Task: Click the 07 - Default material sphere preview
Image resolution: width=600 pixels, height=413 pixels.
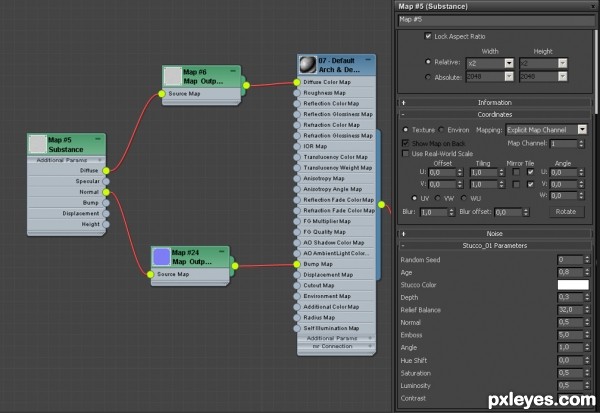Action: 308,64
